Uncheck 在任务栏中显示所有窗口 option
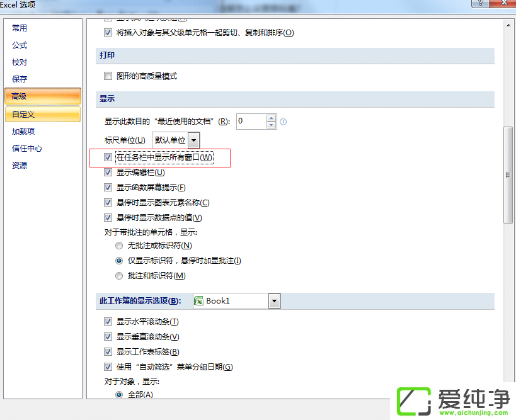Image resolution: width=516 pixels, height=420 pixels. [108, 157]
